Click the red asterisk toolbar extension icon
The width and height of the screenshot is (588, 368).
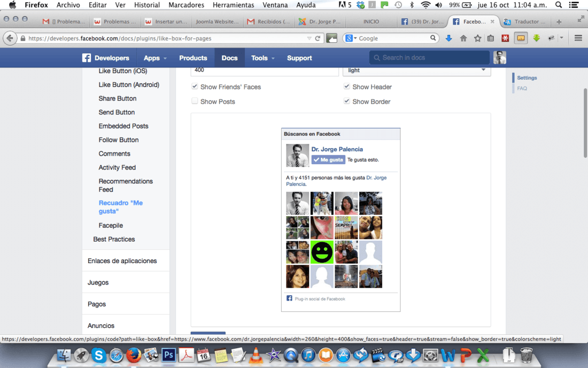[506, 39]
